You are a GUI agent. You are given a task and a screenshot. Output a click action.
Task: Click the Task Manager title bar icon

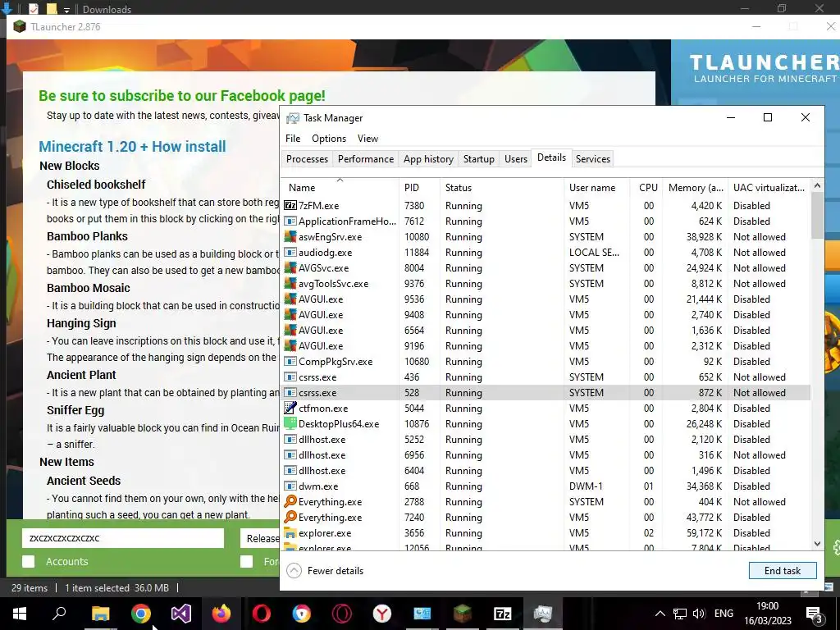[293, 118]
